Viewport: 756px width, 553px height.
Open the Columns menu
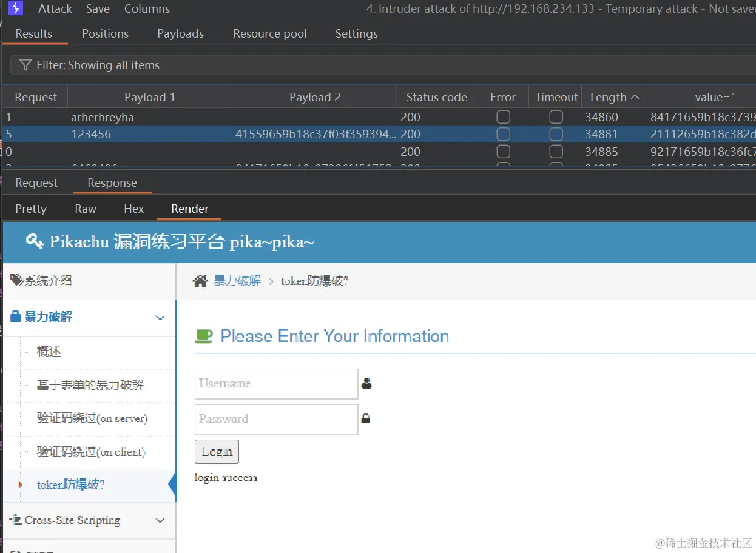[147, 8]
